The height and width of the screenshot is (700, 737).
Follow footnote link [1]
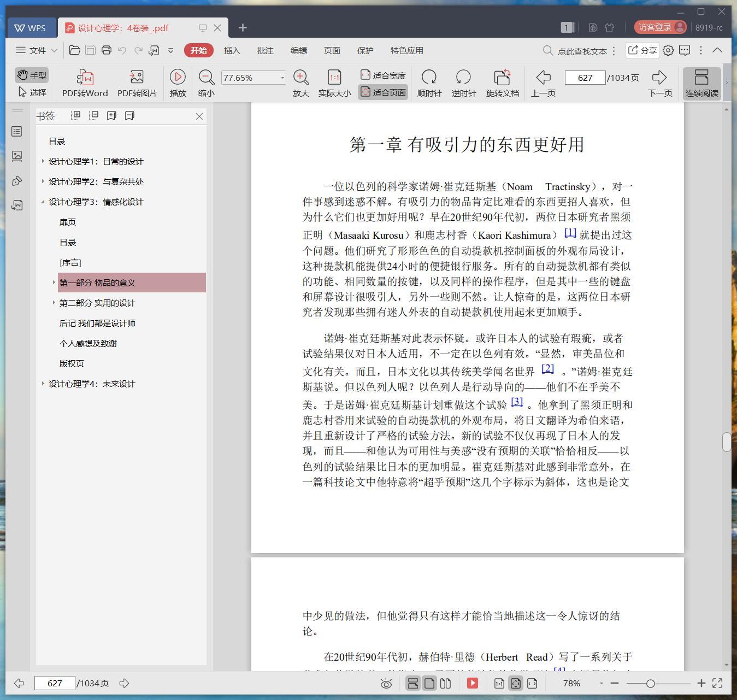click(x=570, y=232)
